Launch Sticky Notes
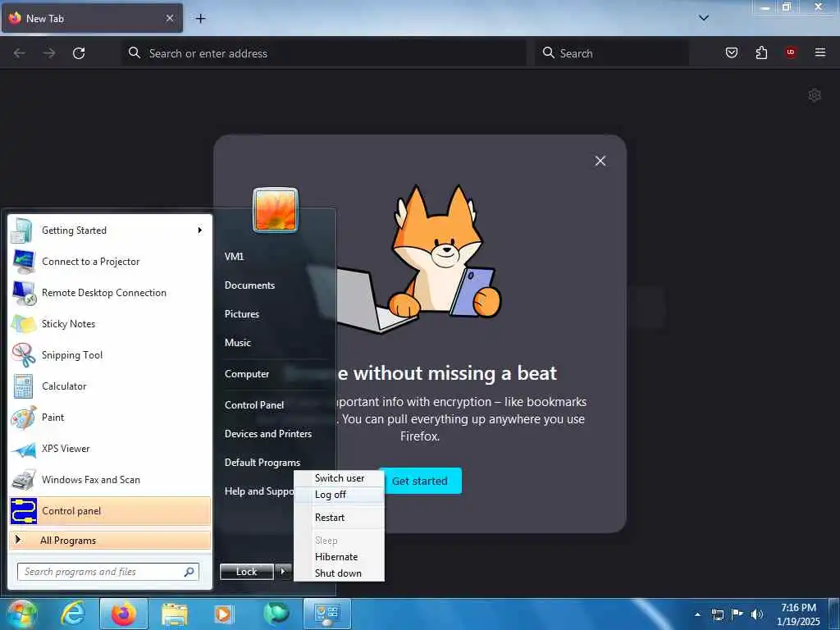Image resolution: width=840 pixels, height=630 pixels. tap(110, 323)
